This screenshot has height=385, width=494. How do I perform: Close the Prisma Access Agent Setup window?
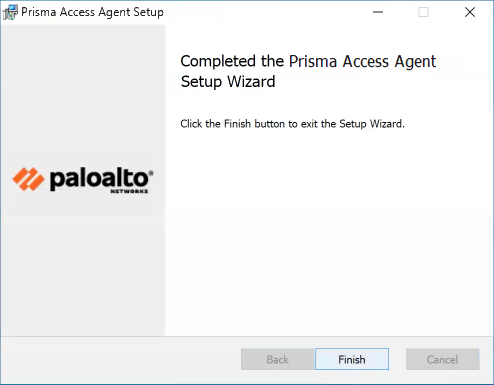(x=470, y=12)
